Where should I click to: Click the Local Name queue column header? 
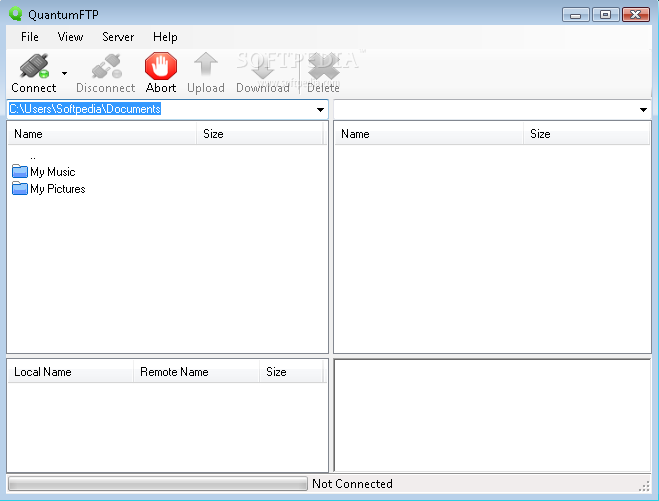point(71,372)
